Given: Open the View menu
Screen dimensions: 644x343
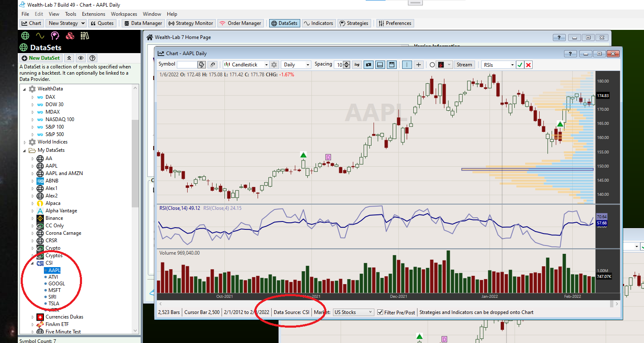Looking at the screenshot, I should (x=54, y=14).
